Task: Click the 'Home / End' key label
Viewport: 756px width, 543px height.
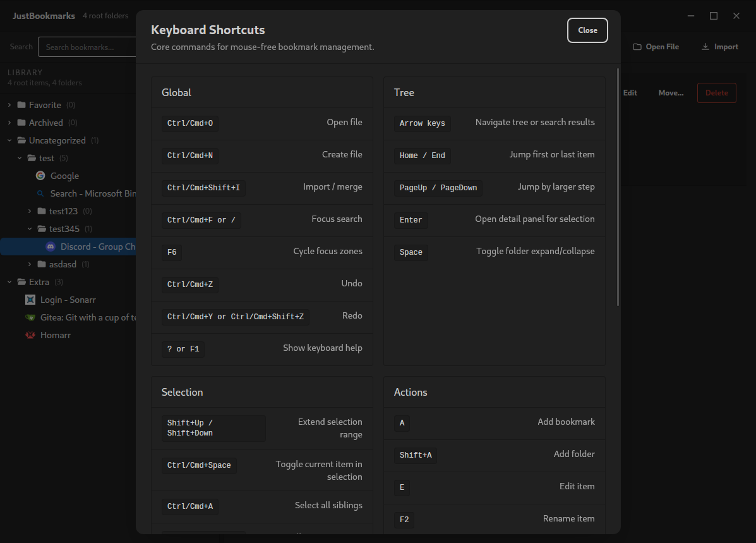Action: (x=423, y=156)
